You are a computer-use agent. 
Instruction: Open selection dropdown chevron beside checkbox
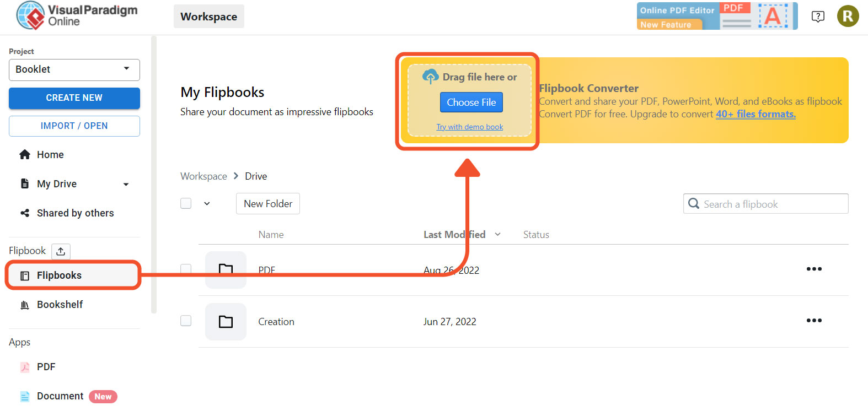(x=207, y=203)
